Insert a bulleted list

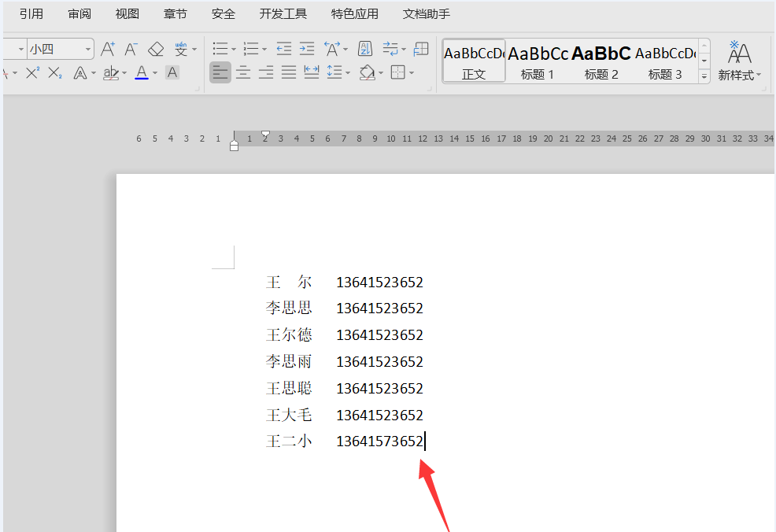[x=220, y=49]
